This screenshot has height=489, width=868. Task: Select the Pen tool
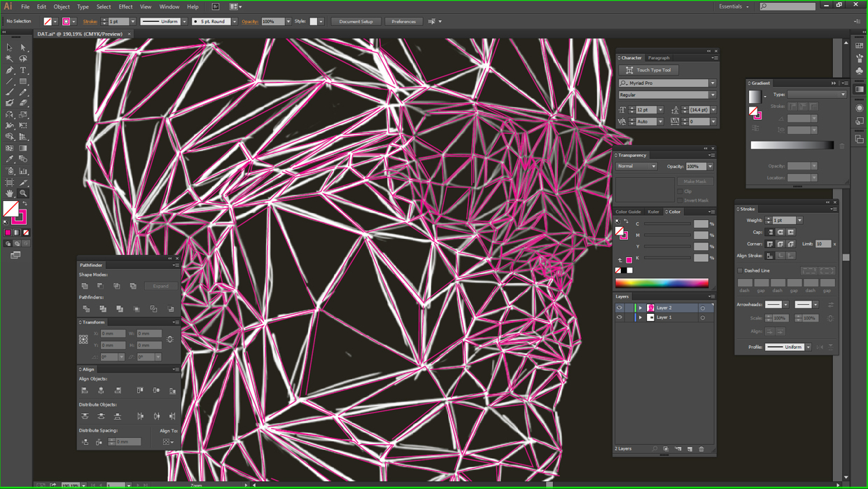10,70
